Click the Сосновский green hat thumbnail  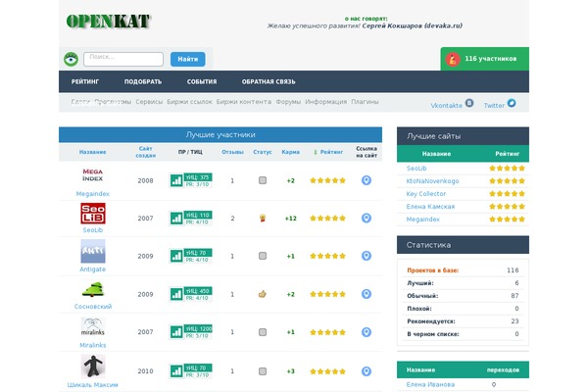pyautogui.click(x=93, y=289)
